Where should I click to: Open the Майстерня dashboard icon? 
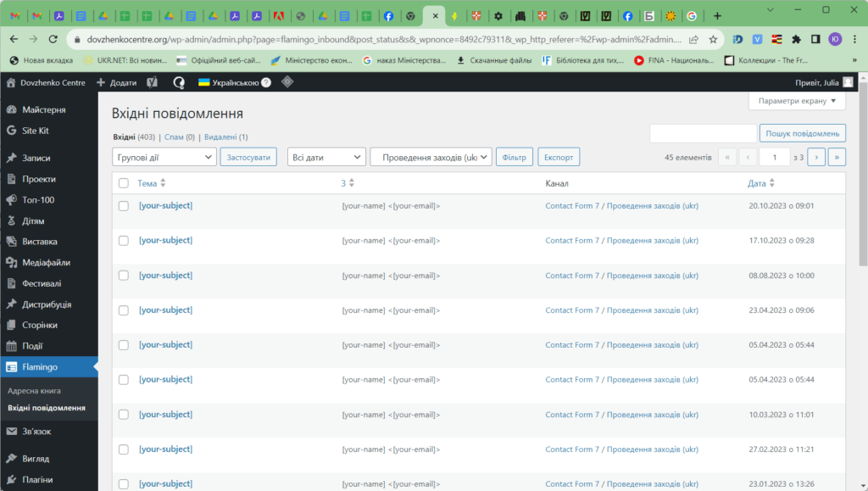(x=12, y=110)
